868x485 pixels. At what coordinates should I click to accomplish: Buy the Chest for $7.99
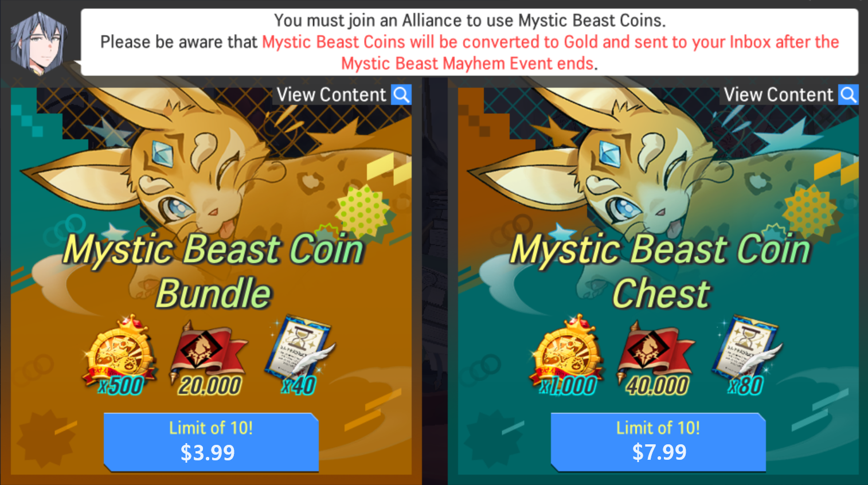[658, 441]
